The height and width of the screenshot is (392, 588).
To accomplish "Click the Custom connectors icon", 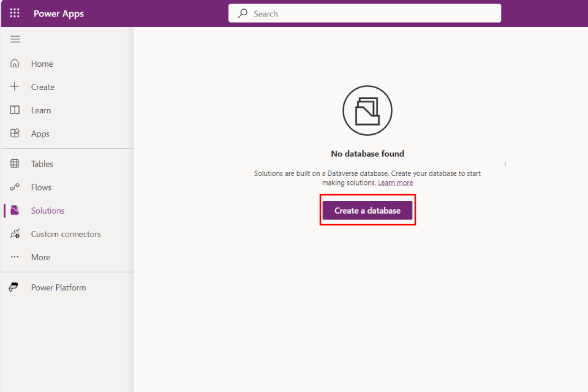I will pos(15,234).
